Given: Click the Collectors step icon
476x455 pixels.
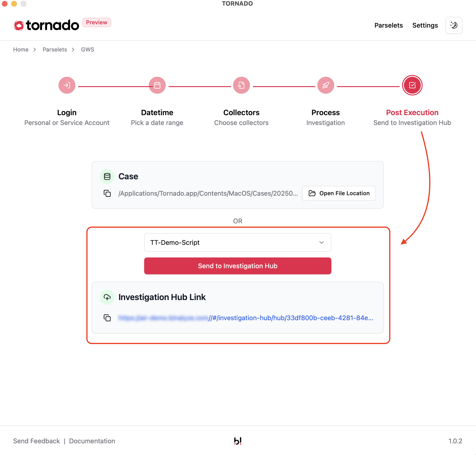Looking at the screenshot, I should (x=241, y=85).
